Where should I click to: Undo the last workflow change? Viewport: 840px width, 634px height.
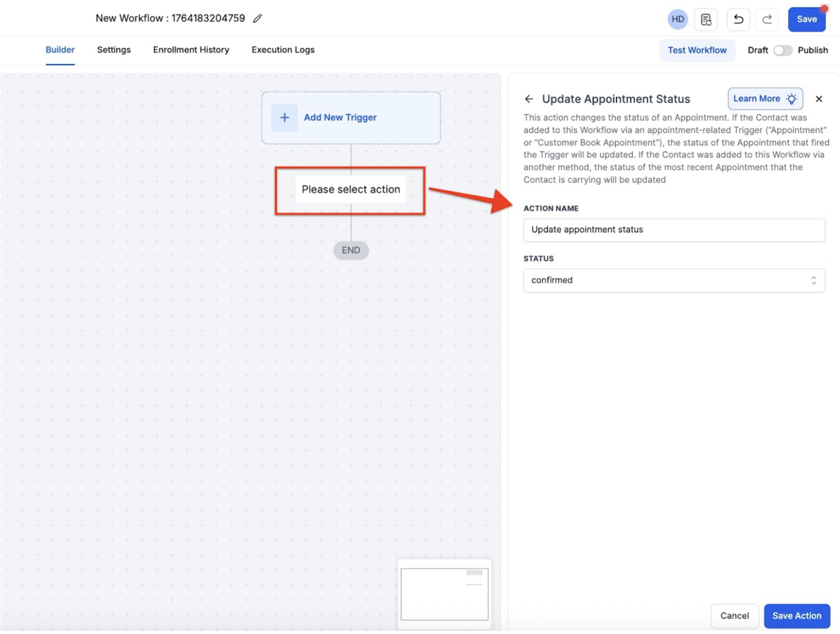coord(738,20)
